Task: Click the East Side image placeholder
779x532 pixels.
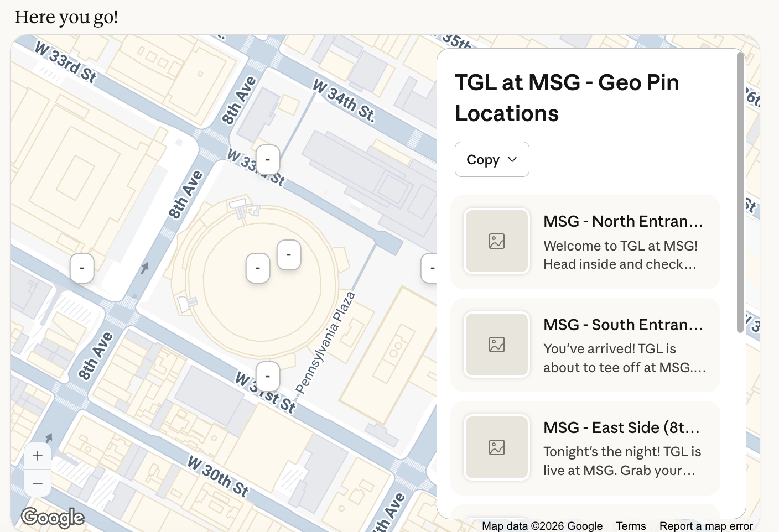Action: pyautogui.click(x=497, y=447)
